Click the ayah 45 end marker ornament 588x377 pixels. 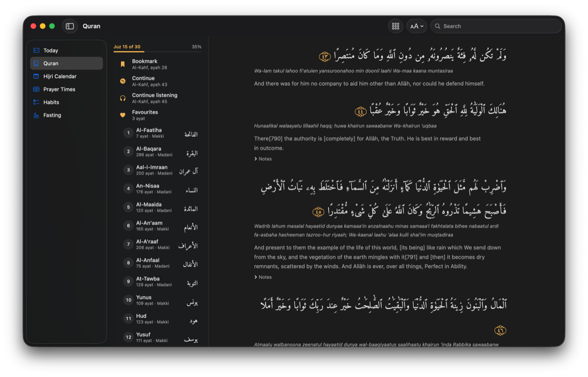pos(318,212)
